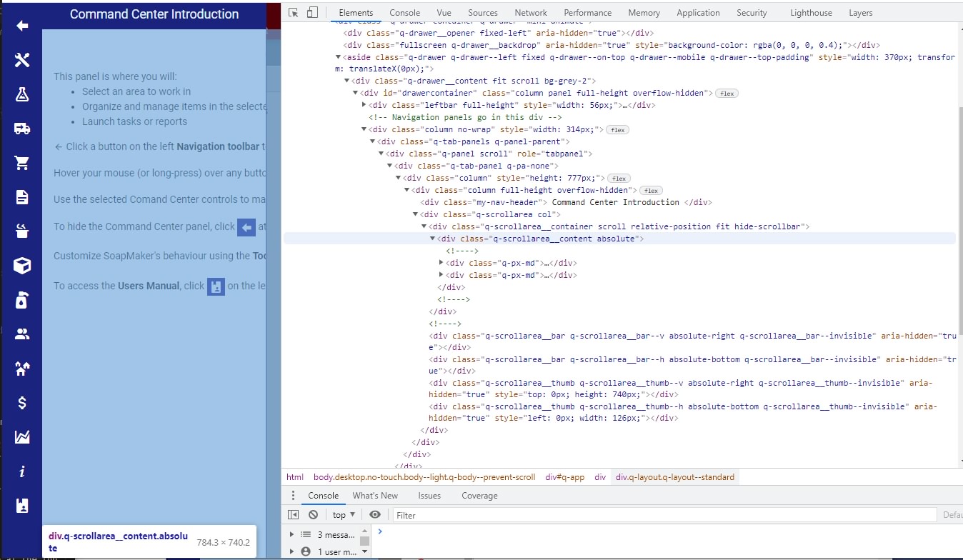The height and width of the screenshot is (560, 963).
Task: Click inside the console Filter field
Action: coord(500,514)
